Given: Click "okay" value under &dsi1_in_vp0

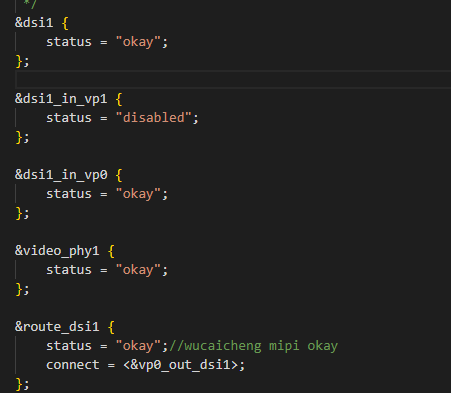Looking at the screenshot, I should tap(138, 194).
